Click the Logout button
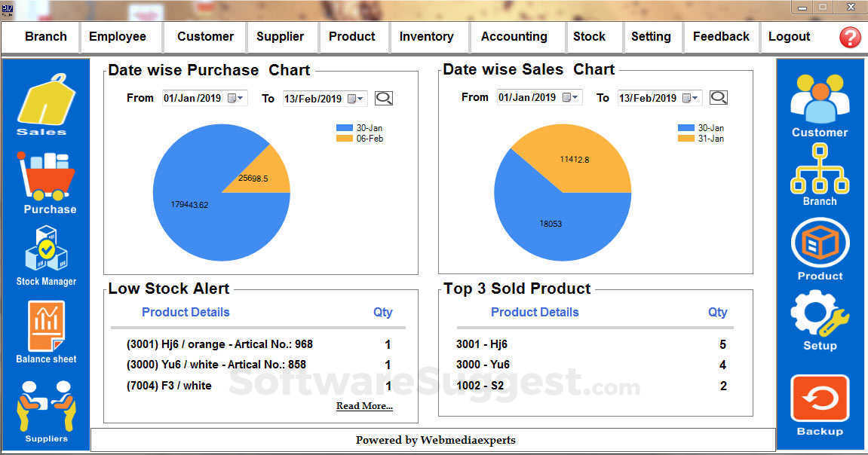 pyautogui.click(x=789, y=36)
